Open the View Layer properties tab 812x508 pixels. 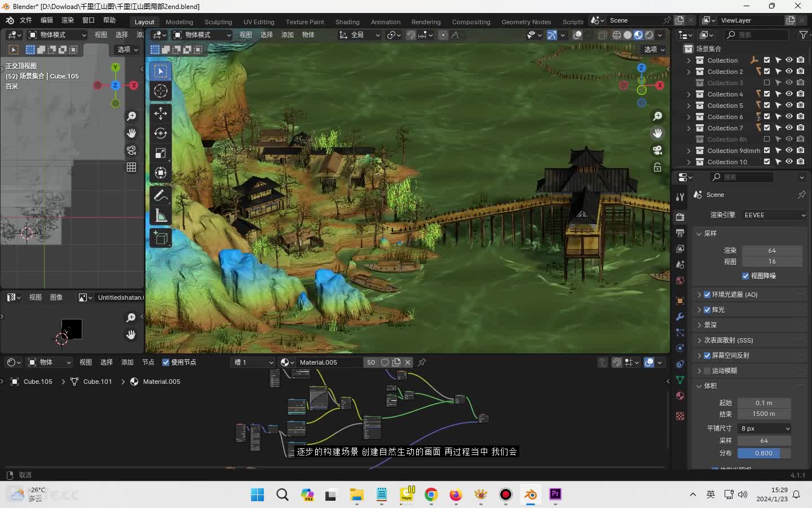tap(680, 248)
